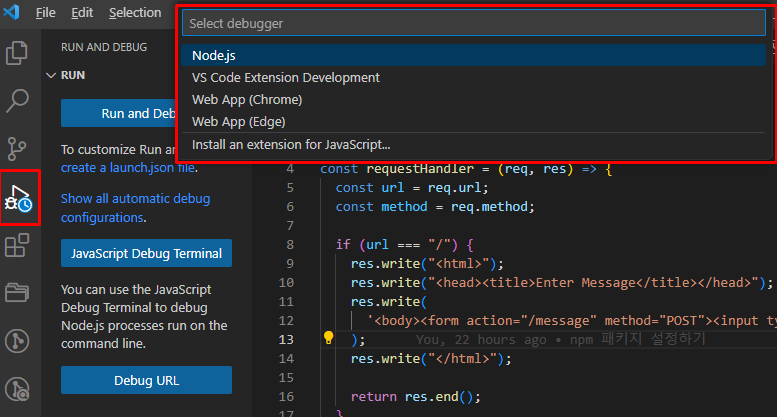Choose Web App (Chrome) debugger
Screen dimensions: 777x417
473,100
